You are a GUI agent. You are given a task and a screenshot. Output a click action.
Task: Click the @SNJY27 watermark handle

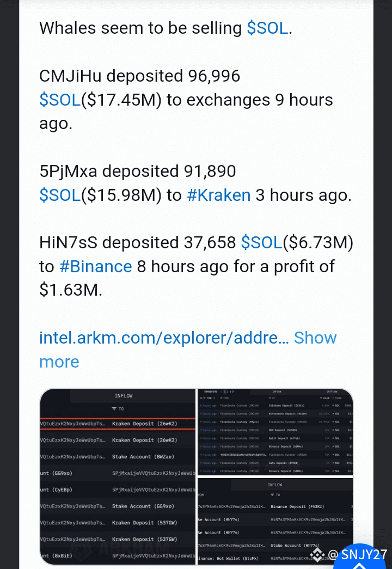(x=357, y=555)
